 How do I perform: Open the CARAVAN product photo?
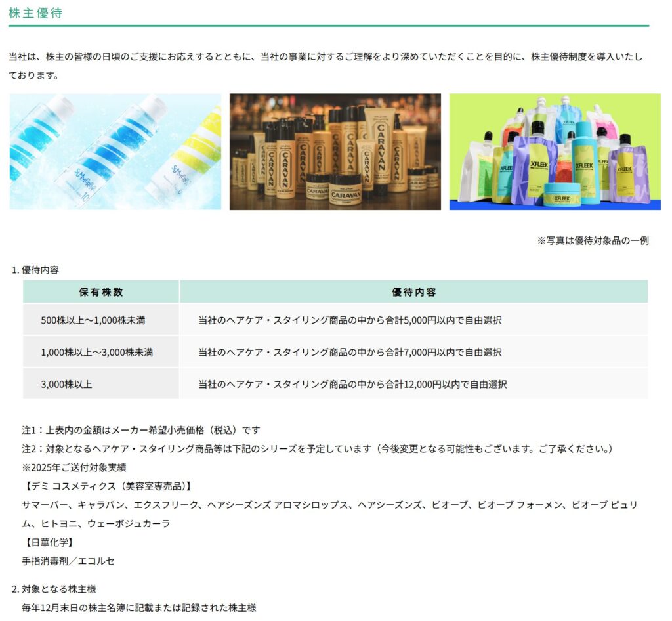[x=335, y=152]
